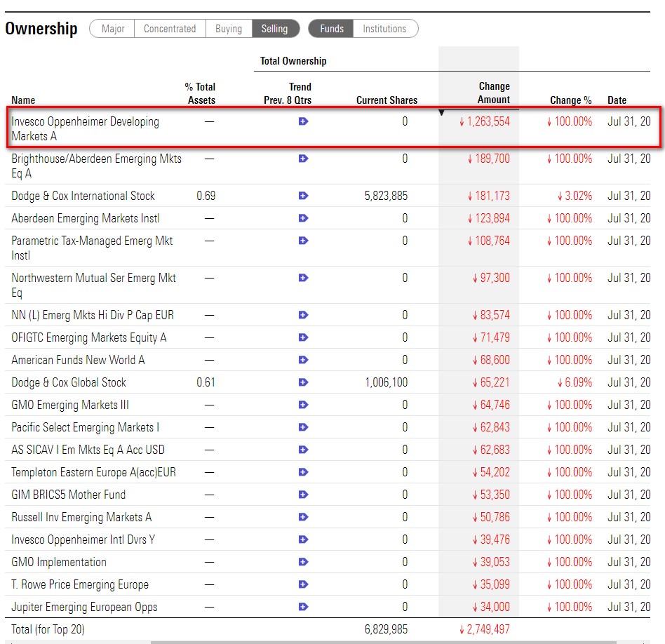Click trend icon for Dodge & Cox International Stock
Image resolution: width=665 pixels, height=644 pixels.
tap(303, 196)
